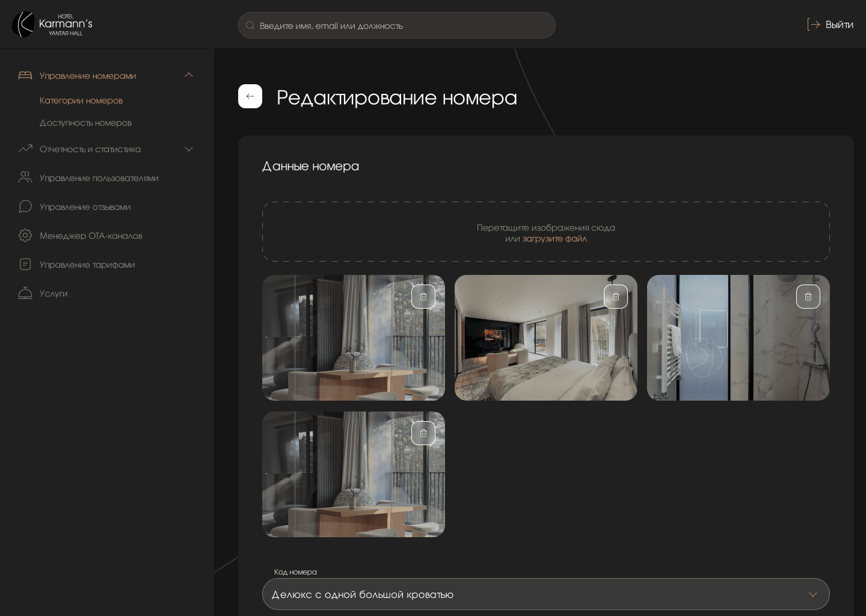Viewport: 866px width, 616px height.
Task: Open Категории номеров submenu item
Action: tap(81, 100)
